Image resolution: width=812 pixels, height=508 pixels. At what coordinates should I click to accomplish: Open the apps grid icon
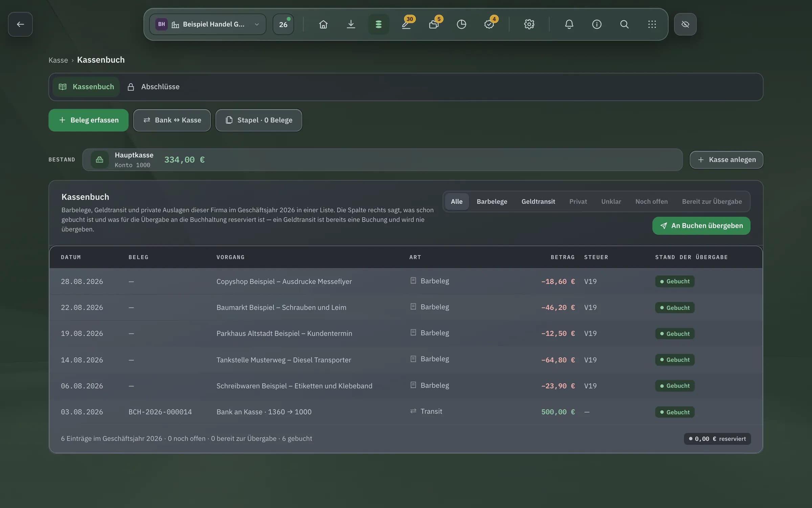pos(652,24)
